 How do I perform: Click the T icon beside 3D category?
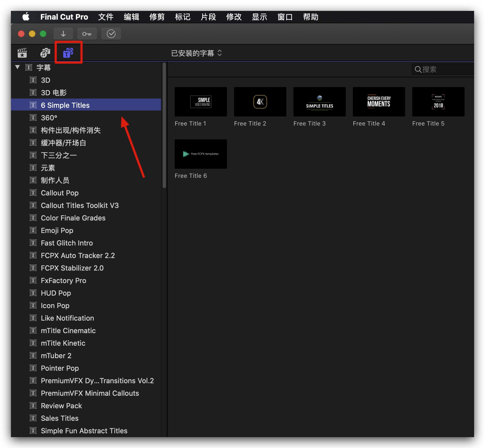[33, 80]
